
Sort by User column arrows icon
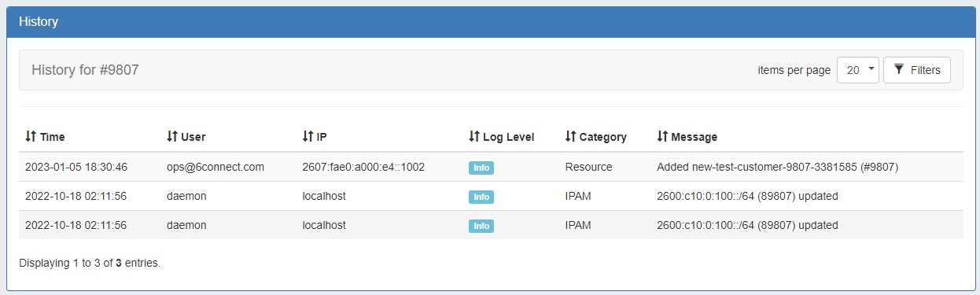[x=172, y=137]
